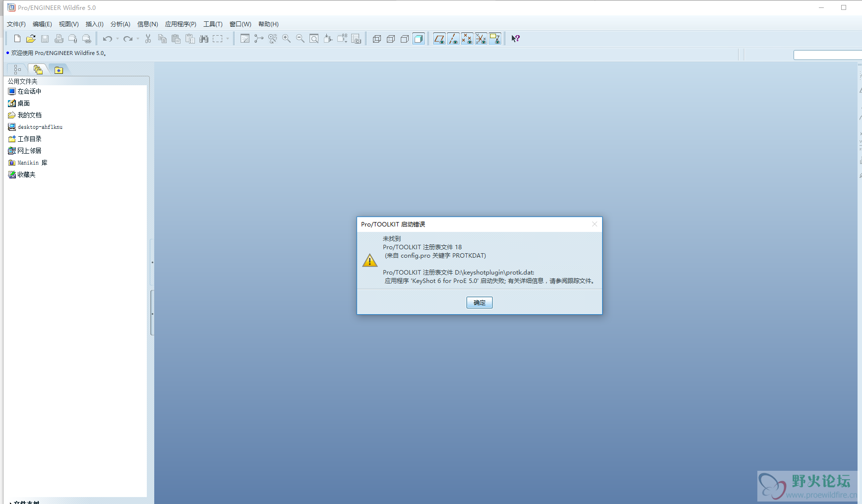The height and width of the screenshot is (504, 862).
Task: Toggle annotation element display
Action: point(495,39)
